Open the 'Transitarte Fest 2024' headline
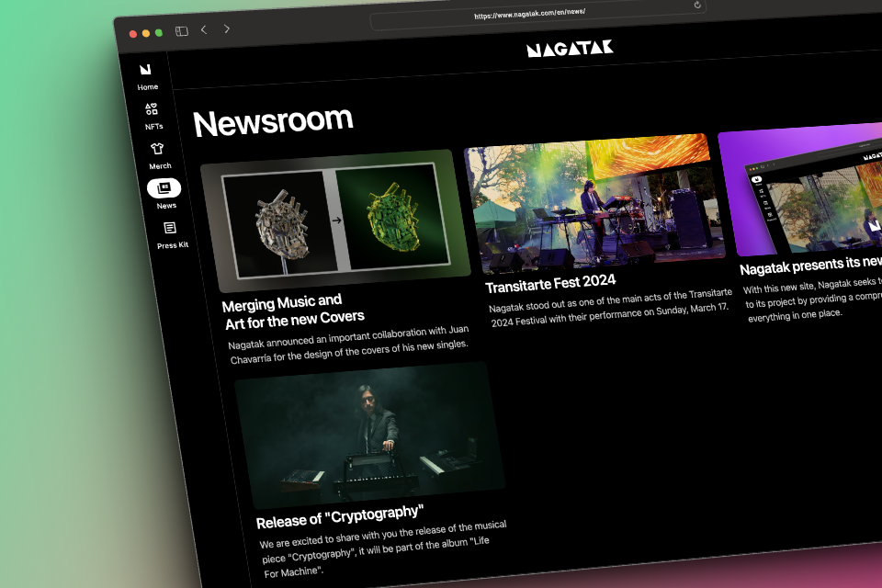This screenshot has height=588, width=882. point(550,284)
